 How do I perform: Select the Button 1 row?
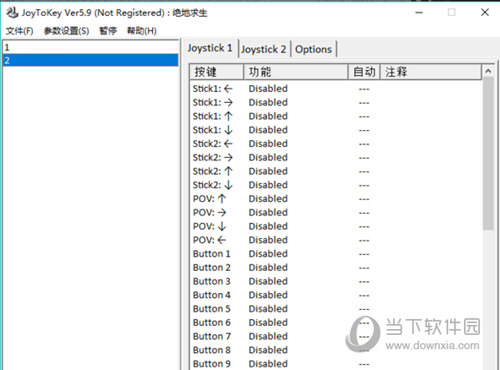click(336, 254)
